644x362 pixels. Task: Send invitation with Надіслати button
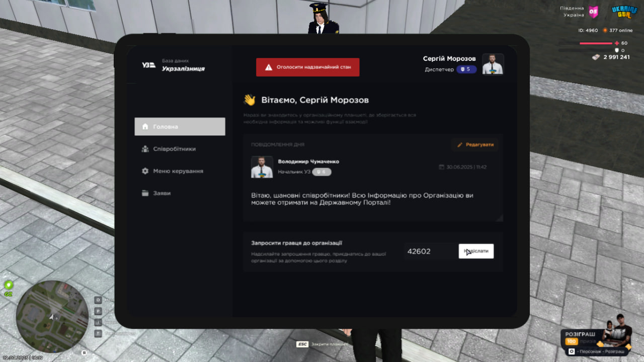point(476,251)
